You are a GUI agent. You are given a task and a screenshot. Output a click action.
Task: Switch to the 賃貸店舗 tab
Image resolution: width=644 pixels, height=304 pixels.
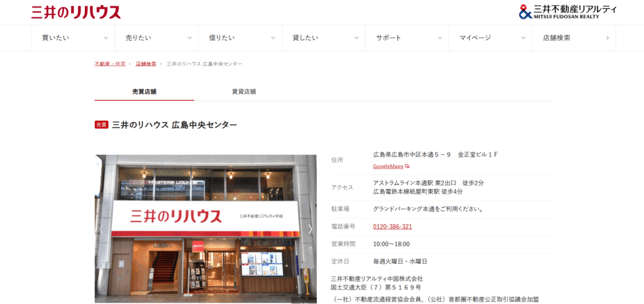[x=244, y=92]
